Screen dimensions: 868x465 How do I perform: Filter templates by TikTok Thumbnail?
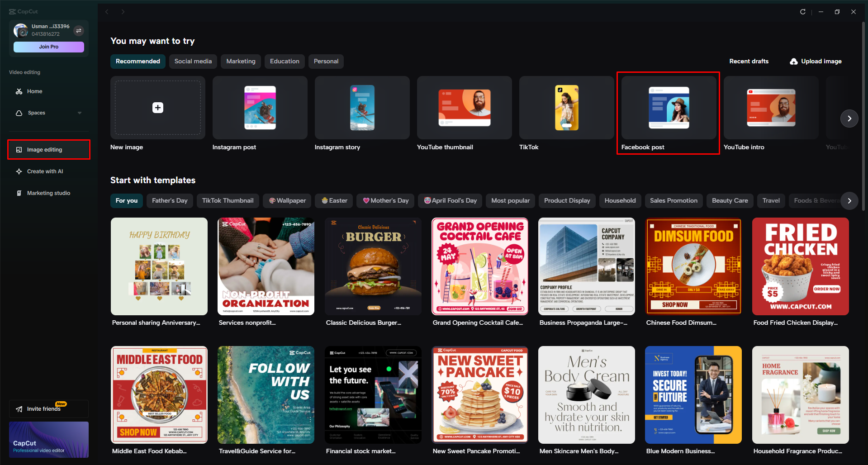click(228, 201)
